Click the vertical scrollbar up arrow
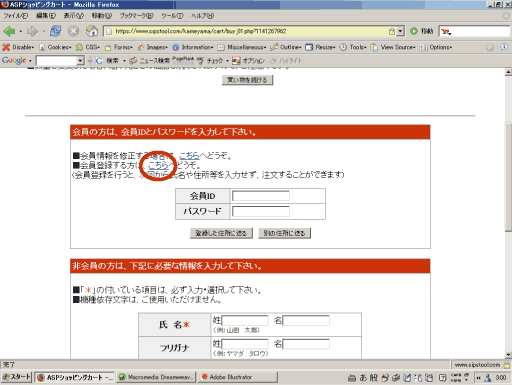The height and width of the screenshot is (385, 512). (508, 72)
